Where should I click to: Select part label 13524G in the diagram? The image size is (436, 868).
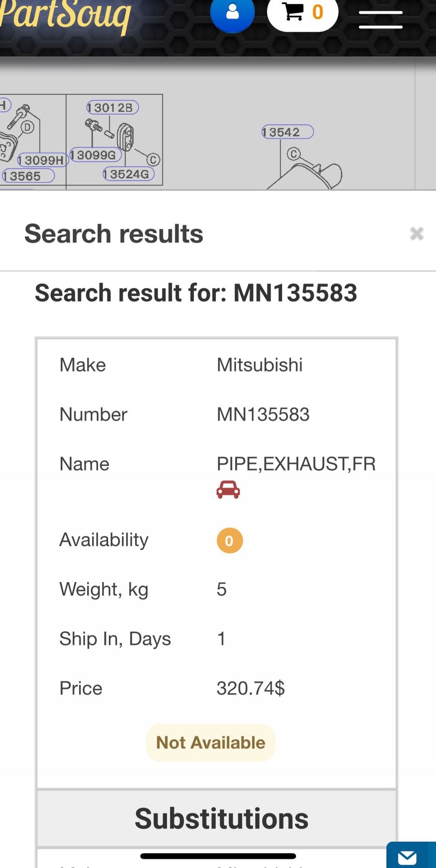pos(129,174)
